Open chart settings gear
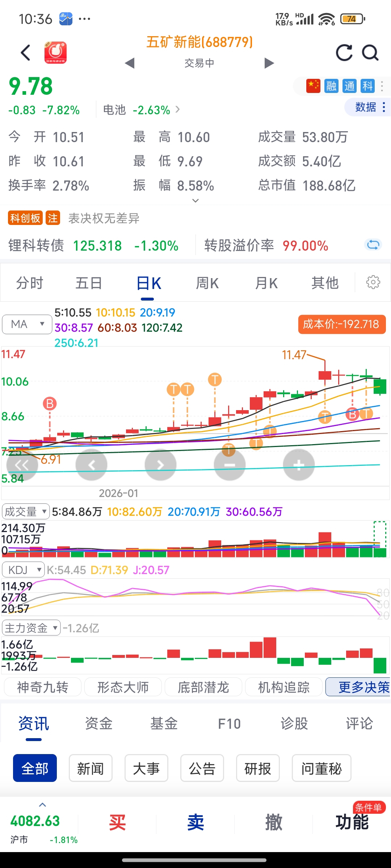This screenshot has height=868, width=391. click(x=373, y=282)
